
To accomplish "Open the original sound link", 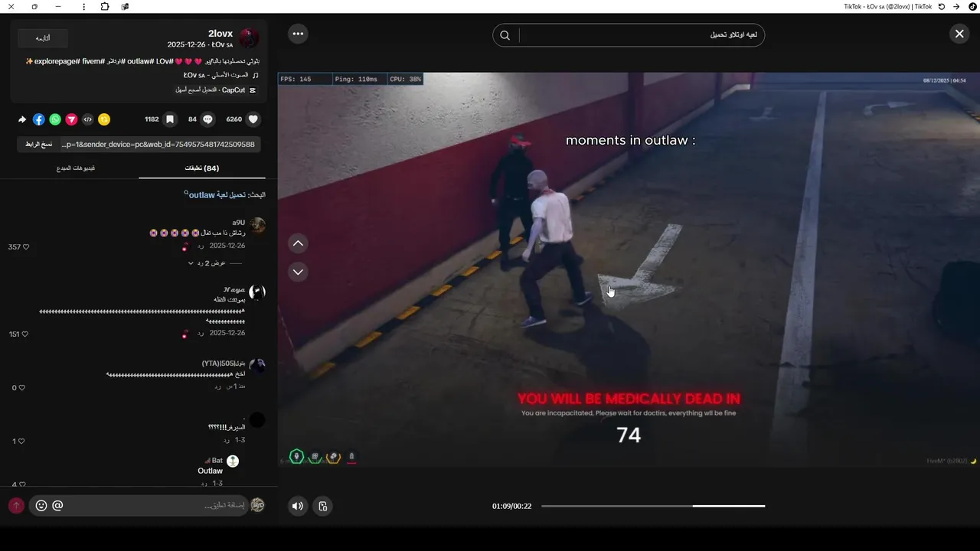I will pos(220,75).
